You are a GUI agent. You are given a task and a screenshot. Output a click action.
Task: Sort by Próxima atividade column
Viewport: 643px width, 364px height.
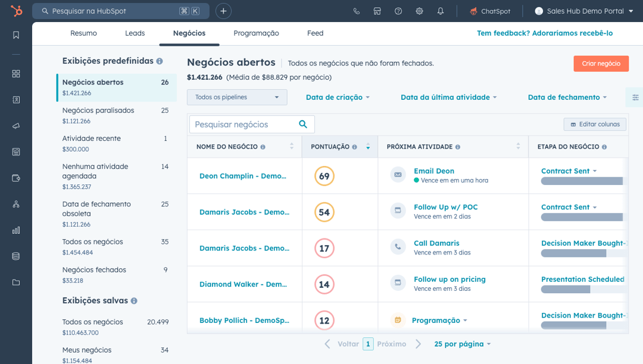coord(518,147)
